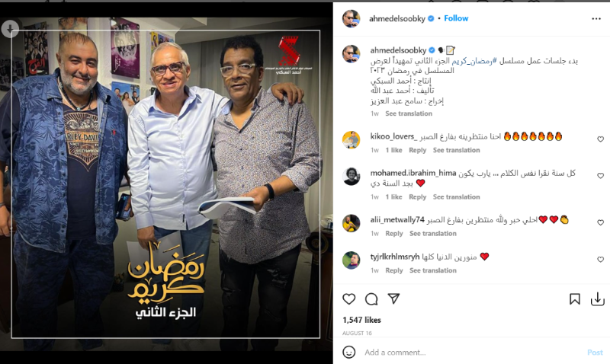Viewport: 610px width, 364px height.
Task: Open the three-dot more options menu
Action: click(596, 18)
